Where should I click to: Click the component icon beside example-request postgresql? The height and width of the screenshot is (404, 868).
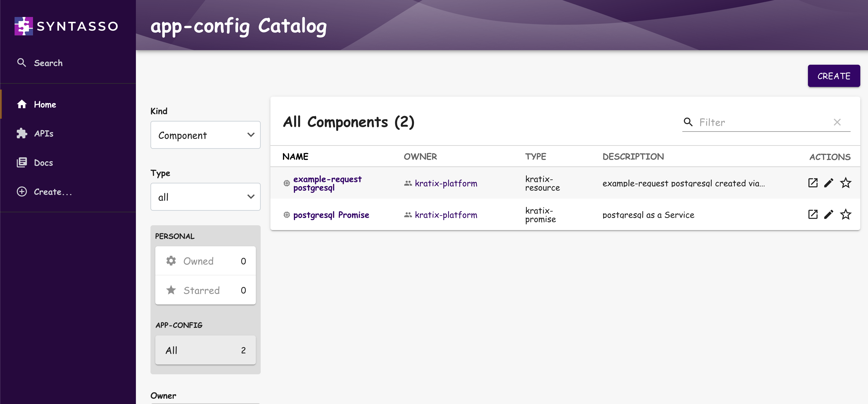(x=286, y=183)
